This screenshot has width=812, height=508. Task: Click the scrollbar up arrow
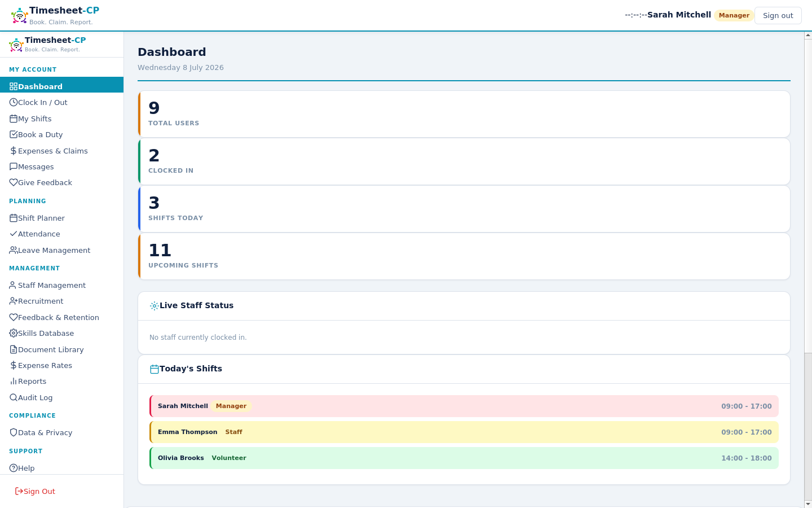point(808,36)
